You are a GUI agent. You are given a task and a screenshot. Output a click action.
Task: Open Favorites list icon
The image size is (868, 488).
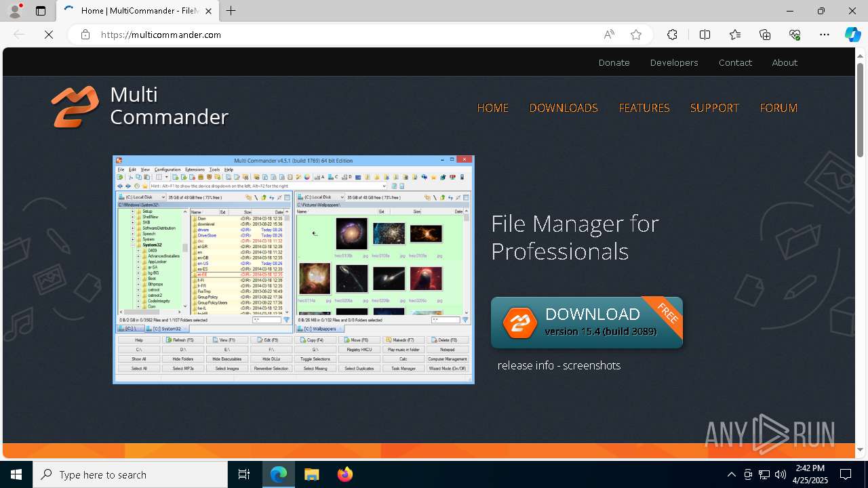coord(735,35)
